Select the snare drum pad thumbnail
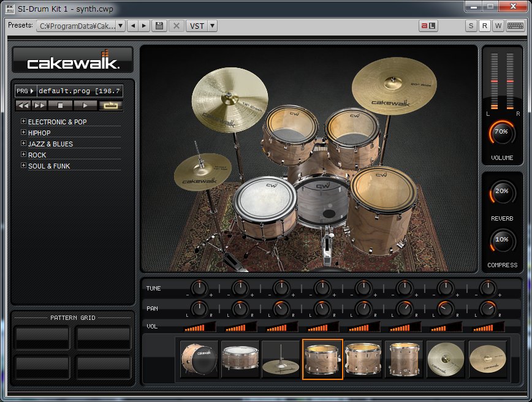The height and width of the screenshot is (402, 532). [x=240, y=359]
